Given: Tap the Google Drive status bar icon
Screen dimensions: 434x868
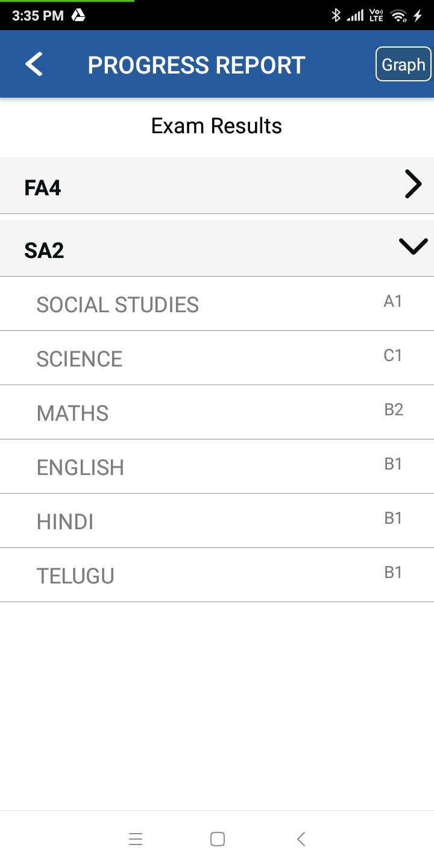Looking at the screenshot, I should (x=78, y=15).
